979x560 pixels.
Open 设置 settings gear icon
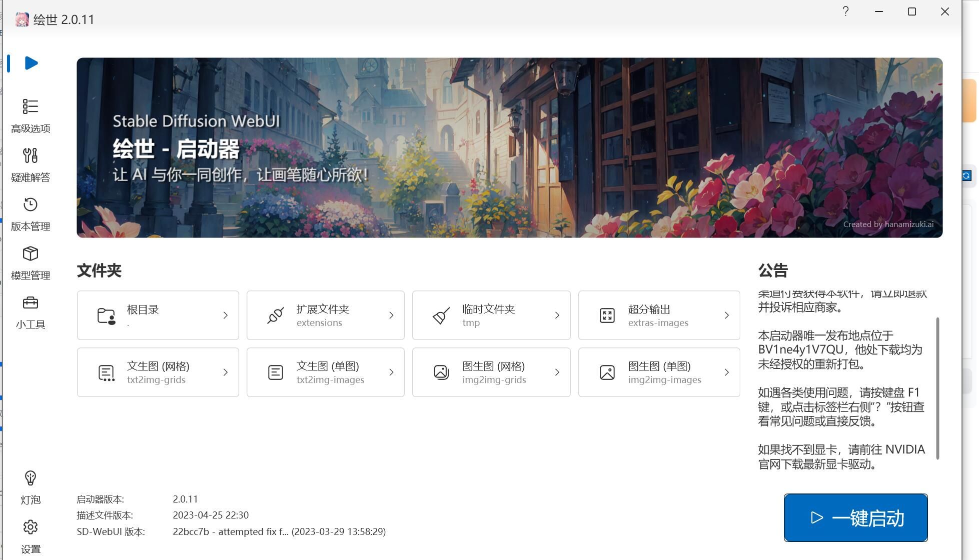[30, 527]
